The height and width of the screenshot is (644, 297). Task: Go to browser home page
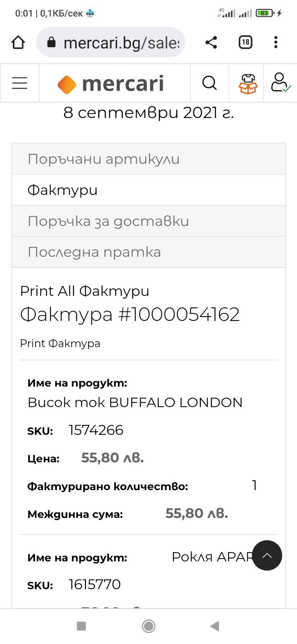coord(18,42)
